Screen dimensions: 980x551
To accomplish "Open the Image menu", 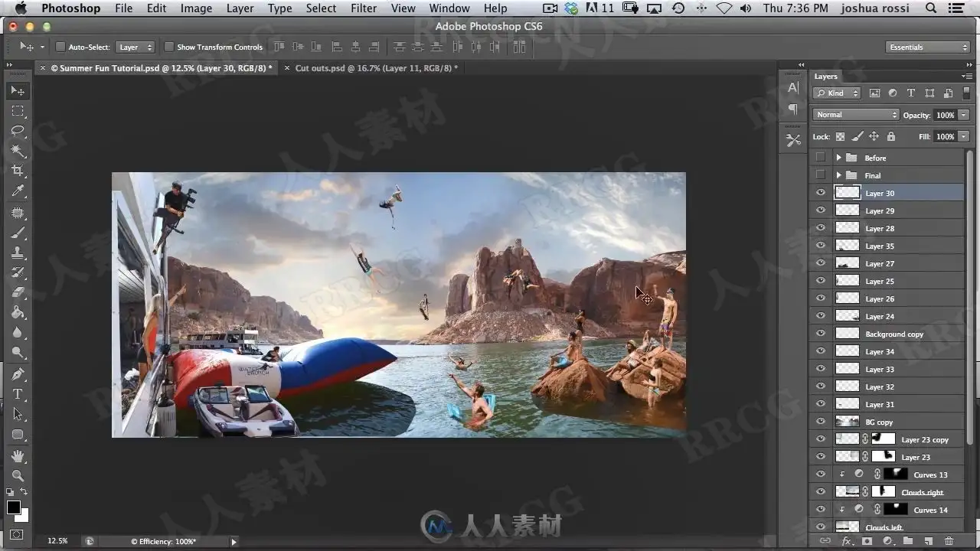I will click(x=196, y=8).
